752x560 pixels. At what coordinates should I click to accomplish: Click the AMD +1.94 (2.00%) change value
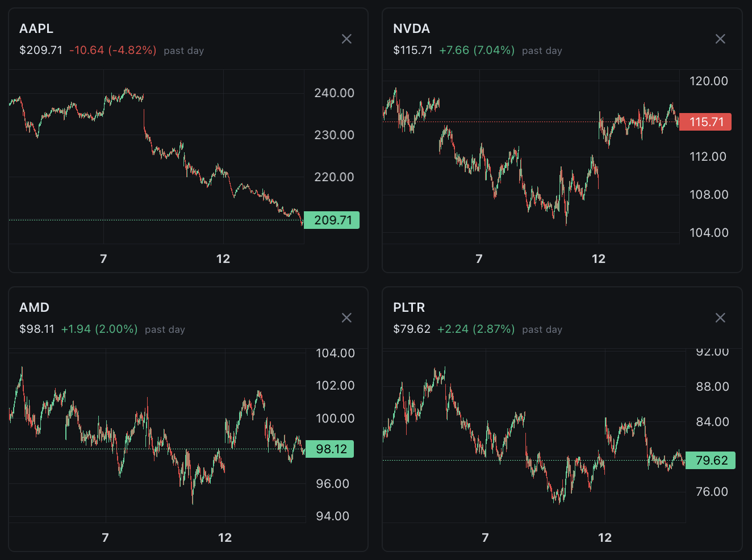point(99,329)
